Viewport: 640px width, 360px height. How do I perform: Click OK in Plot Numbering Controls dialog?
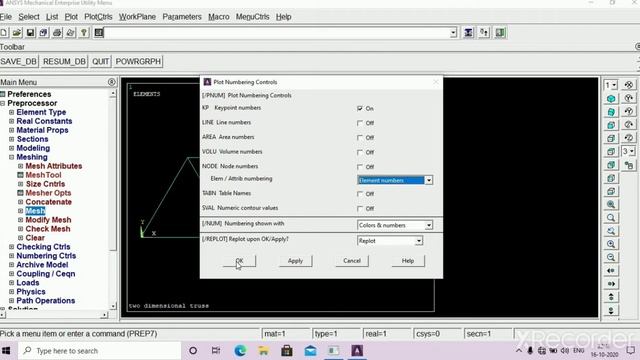coord(239,261)
